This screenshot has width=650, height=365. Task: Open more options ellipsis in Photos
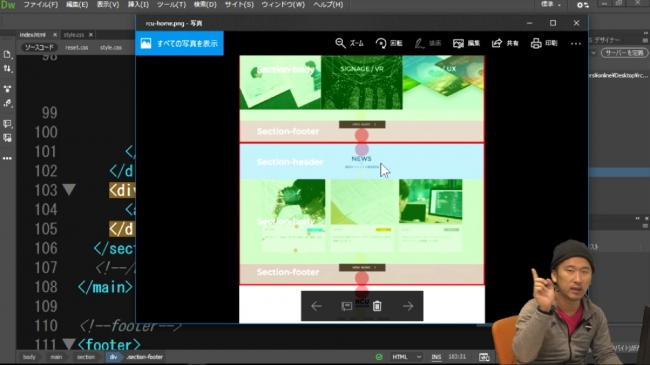click(576, 43)
